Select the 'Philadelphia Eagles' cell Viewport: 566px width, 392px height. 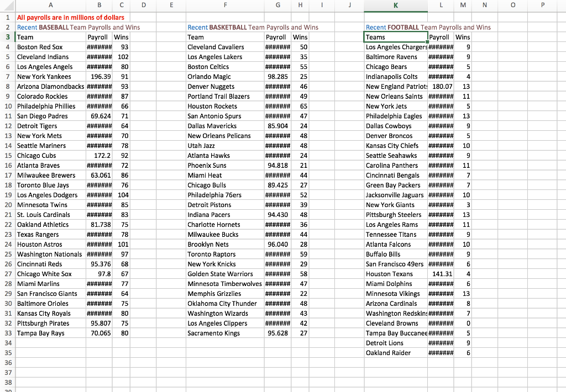coord(396,116)
